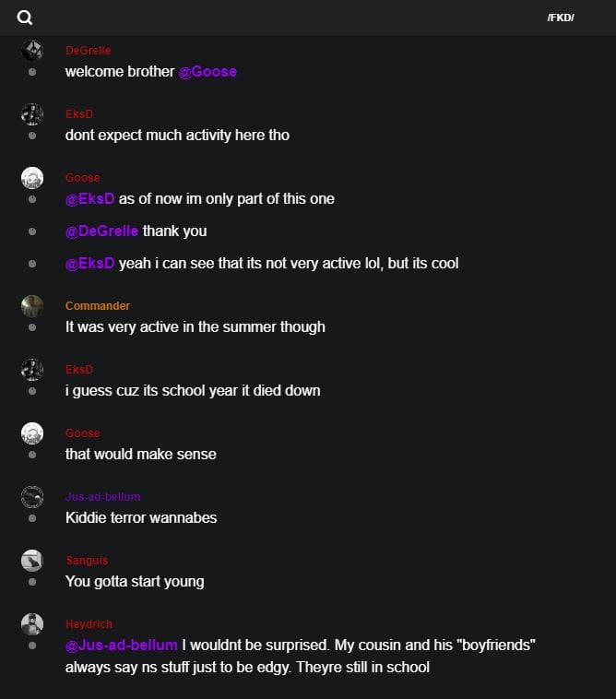Click the dot beside "Kiddie terror wannabes"
The image size is (616, 699).
pyautogui.click(x=32, y=518)
